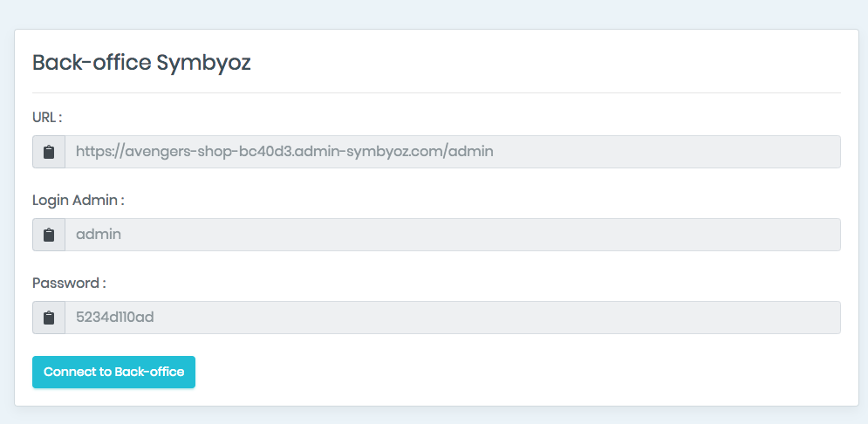This screenshot has height=424, width=868.
Task: Click the word Symbyoz in the title
Action: point(204,63)
